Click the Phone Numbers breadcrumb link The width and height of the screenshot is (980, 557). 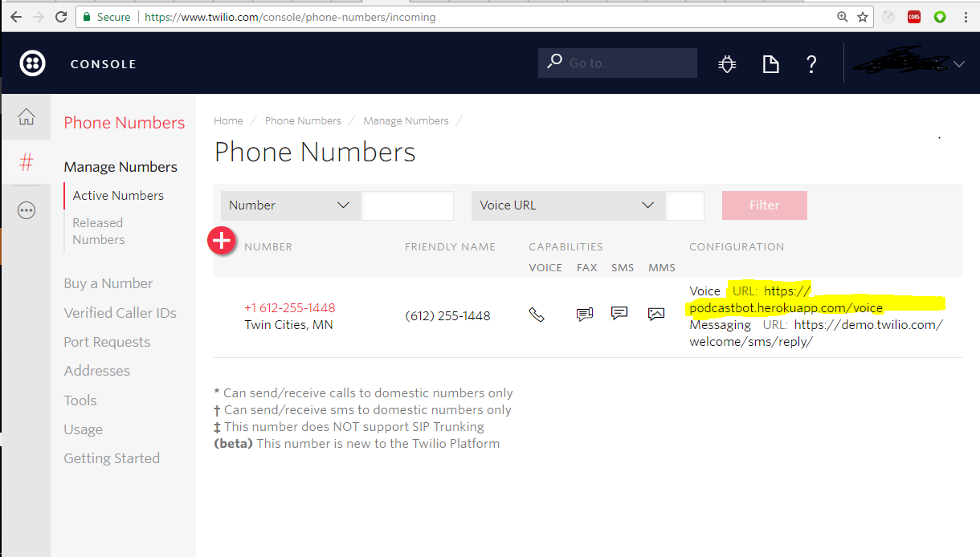tap(303, 120)
